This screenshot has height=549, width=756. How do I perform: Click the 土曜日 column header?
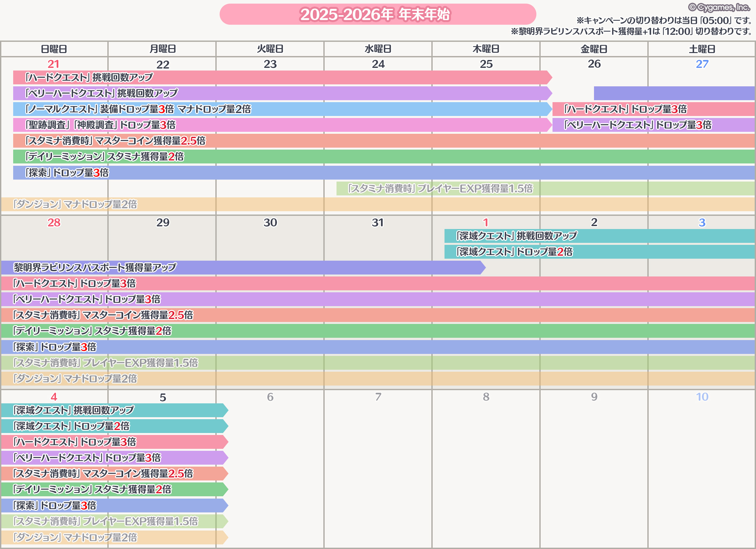point(702,49)
